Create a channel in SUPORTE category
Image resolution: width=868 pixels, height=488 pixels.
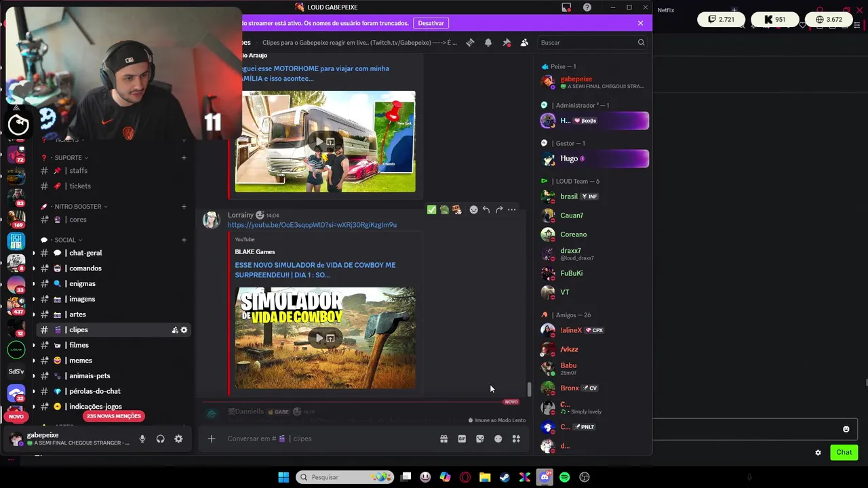pyautogui.click(x=184, y=157)
